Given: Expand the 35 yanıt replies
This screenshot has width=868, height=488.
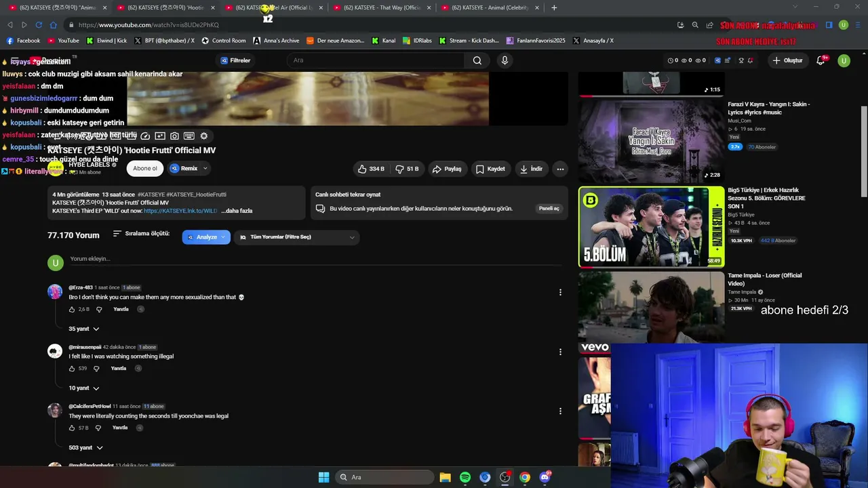Looking at the screenshot, I should coord(84,329).
